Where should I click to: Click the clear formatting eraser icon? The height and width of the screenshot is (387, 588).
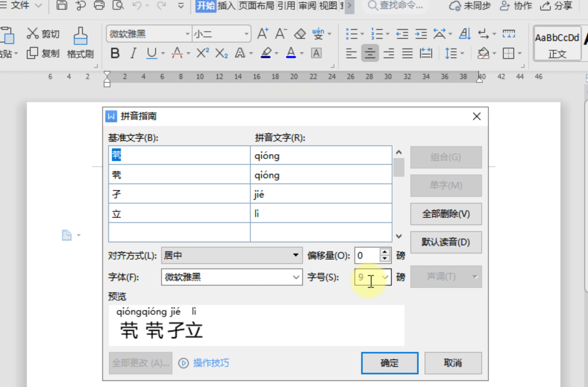coord(300,34)
